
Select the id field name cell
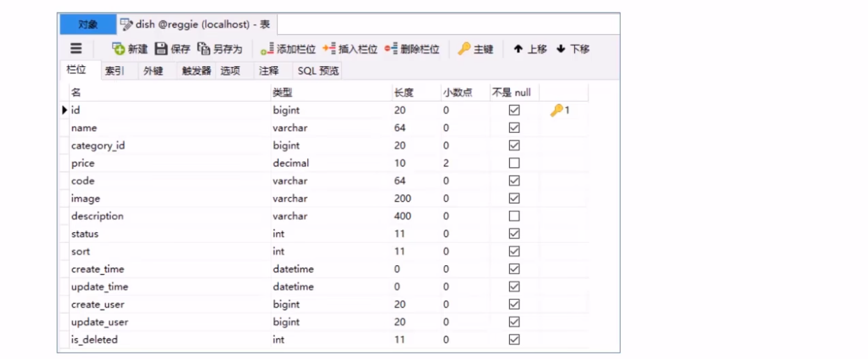169,110
